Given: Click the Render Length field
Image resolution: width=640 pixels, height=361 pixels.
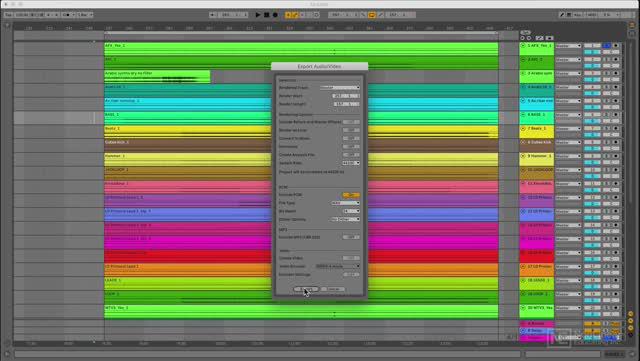Looking at the screenshot, I should pos(346,104).
